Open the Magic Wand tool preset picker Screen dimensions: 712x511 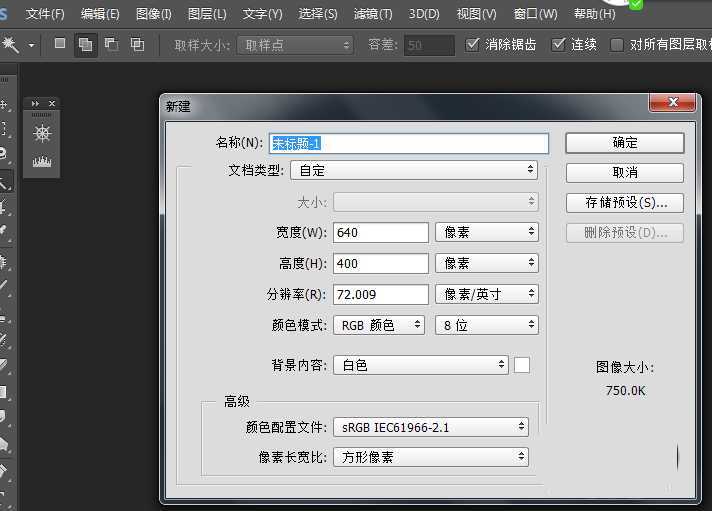tap(31, 45)
